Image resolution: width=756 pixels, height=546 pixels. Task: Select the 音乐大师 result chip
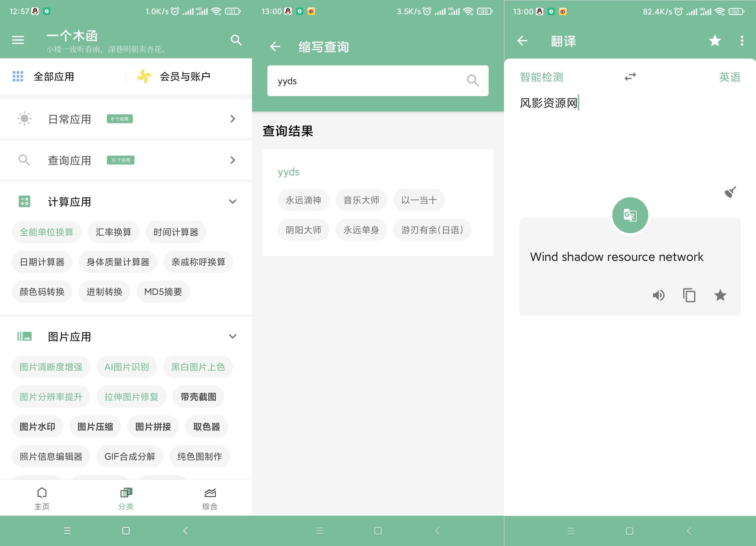pos(361,200)
